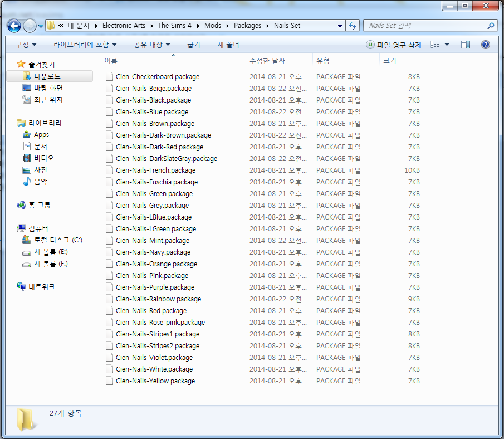
Task: Select Cien-Nails-Stripes2.package file name
Action: click(158, 346)
